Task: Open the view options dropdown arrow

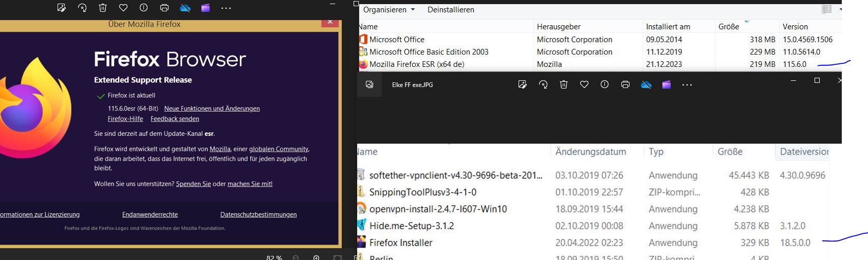Action: click(840, 9)
